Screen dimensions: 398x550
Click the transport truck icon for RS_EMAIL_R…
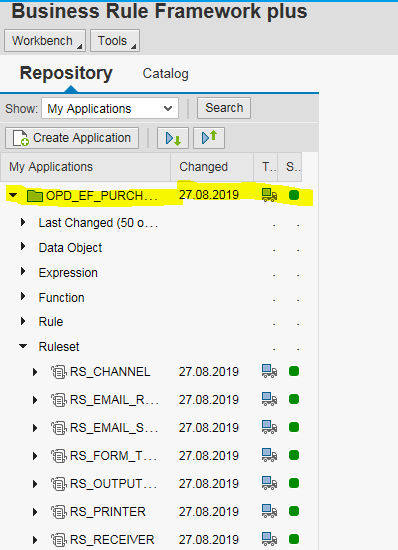click(269, 399)
